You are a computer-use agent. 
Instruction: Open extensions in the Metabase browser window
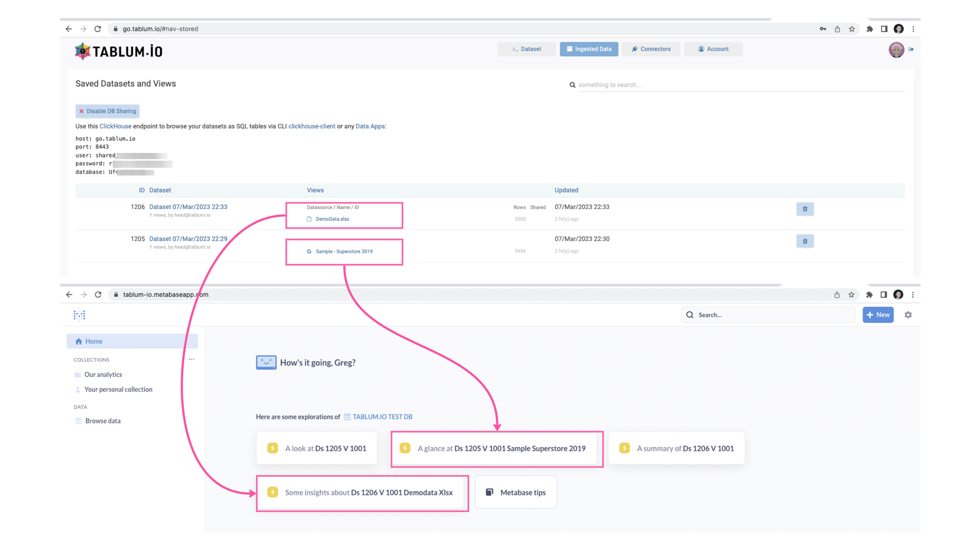869,294
